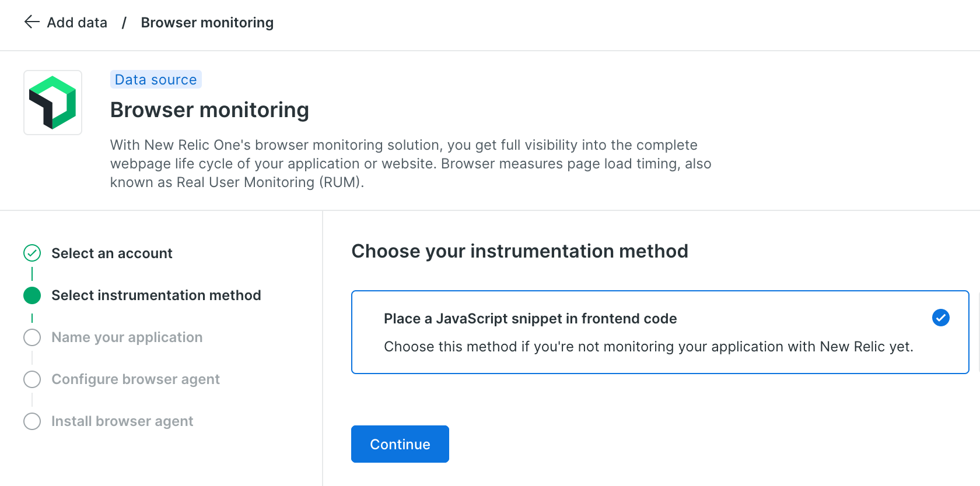Click the blue checkmark on the JavaScript snippet card
Screen dimensions: 980x486
(x=940, y=318)
